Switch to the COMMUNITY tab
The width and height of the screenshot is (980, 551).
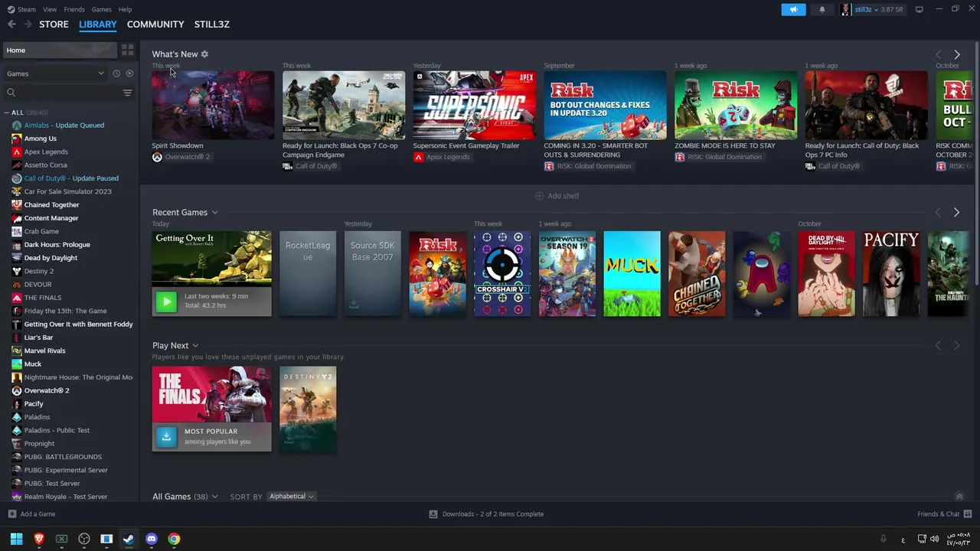[x=155, y=24]
